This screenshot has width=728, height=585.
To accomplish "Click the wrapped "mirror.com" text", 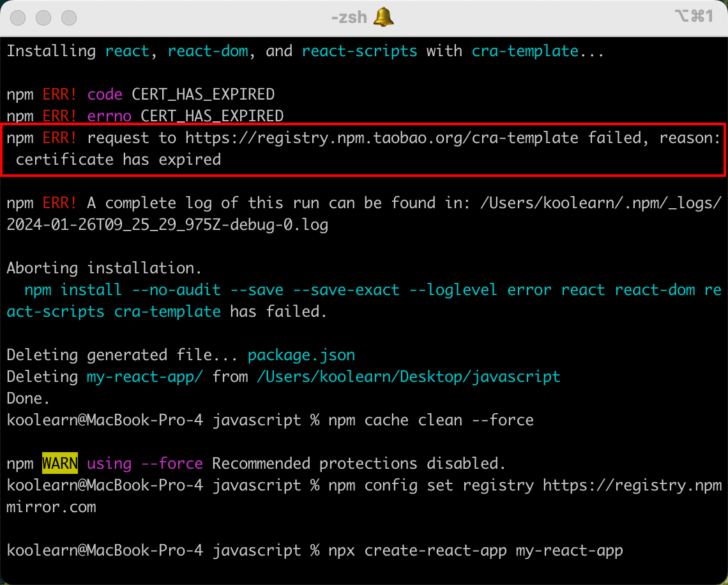I will click(52, 507).
